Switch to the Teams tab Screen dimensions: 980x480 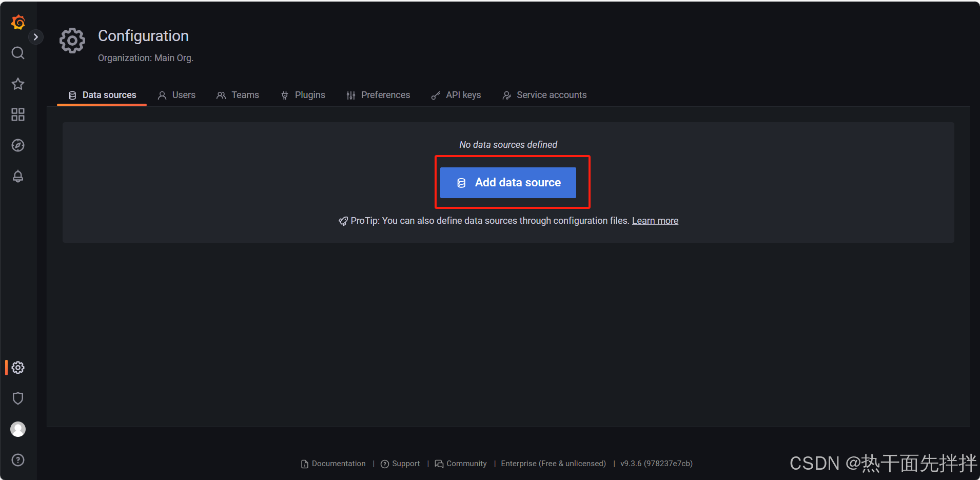coord(238,95)
